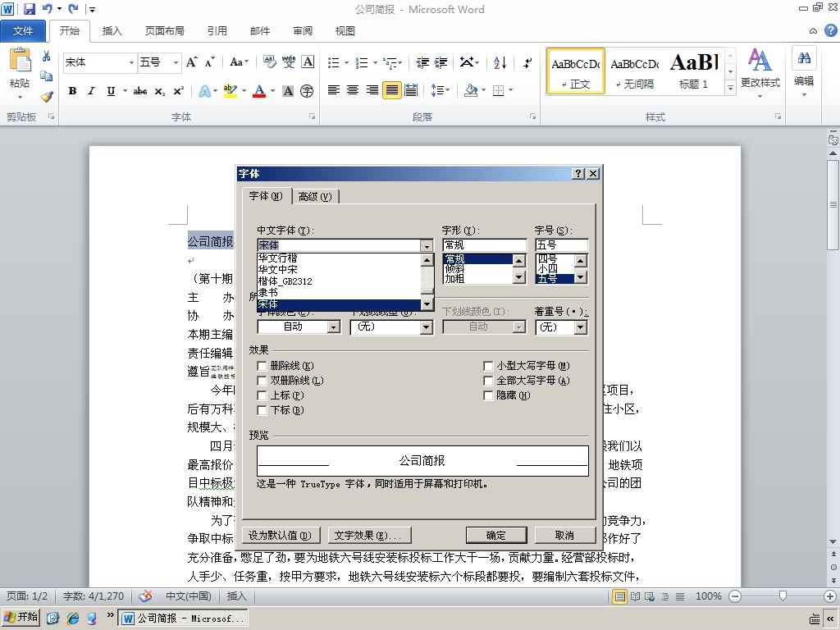Check the 下标 subscript checkbox

pyautogui.click(x=262, y=410)
